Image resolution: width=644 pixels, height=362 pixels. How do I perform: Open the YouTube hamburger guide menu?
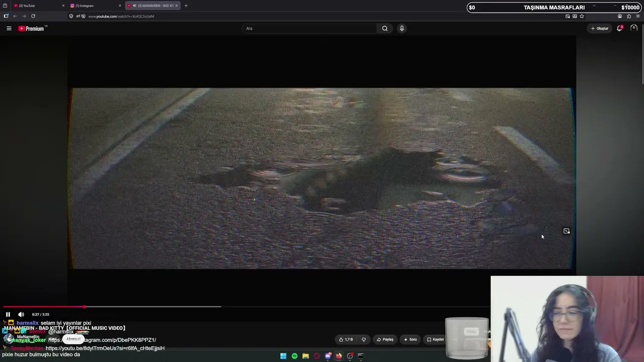(9, 29)
